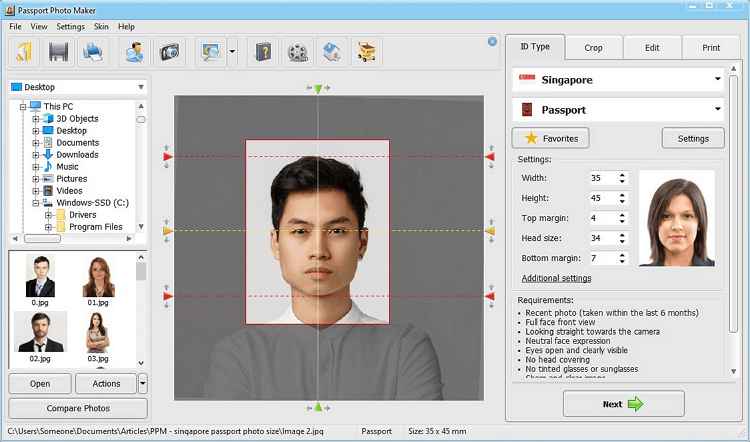Switch to the Print tab
The image size is (750, 442).
coord(711,48)
